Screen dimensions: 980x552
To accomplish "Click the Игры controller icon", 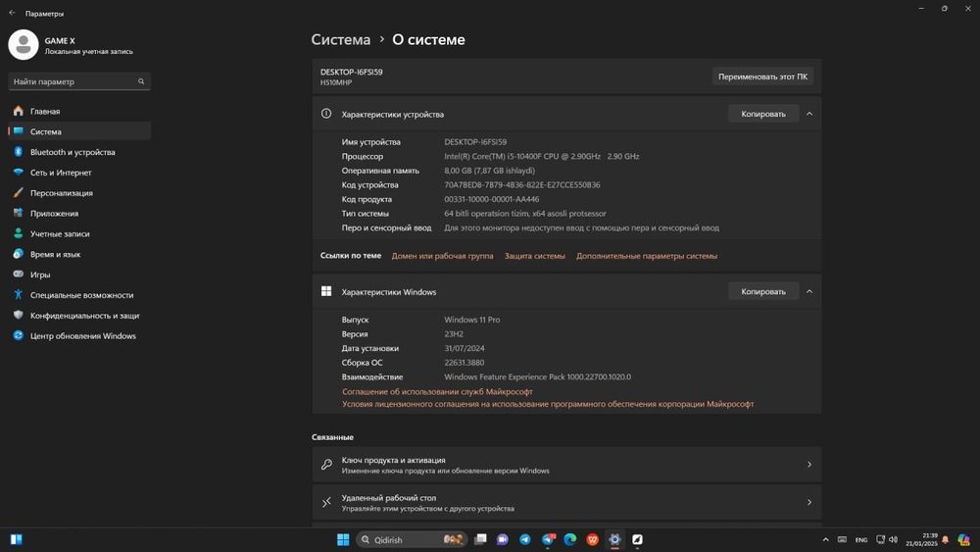I will click(x=18, y=274).
